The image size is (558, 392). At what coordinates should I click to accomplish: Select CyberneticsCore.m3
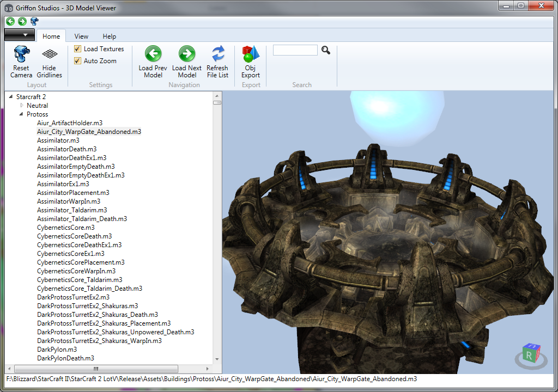(x=66, y=227)
